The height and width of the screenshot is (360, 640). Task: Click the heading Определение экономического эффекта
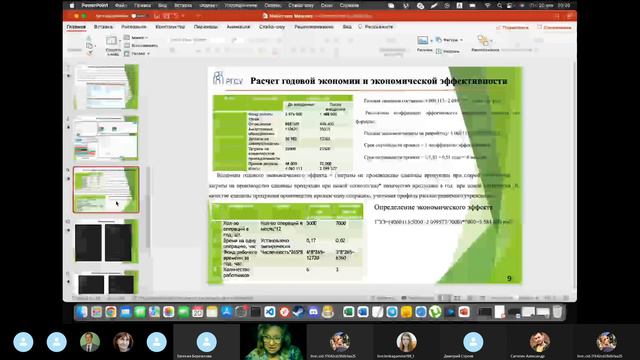433,207
